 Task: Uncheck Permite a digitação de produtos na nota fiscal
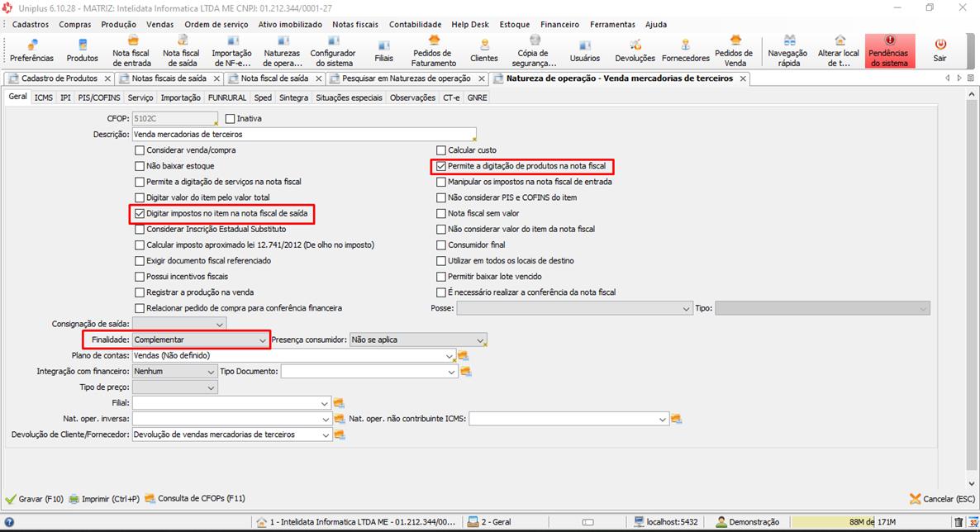tap(441, 166)
